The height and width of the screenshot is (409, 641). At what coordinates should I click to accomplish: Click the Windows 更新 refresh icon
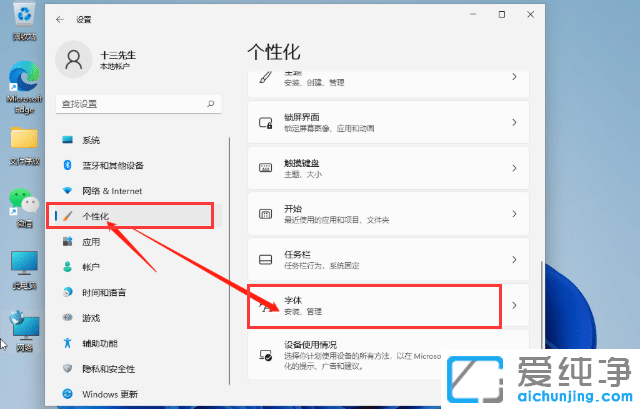pos(67,394)
